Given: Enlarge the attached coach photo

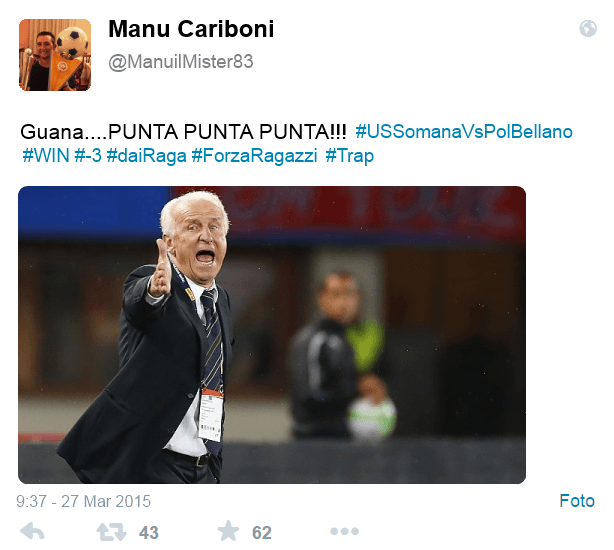Looking at the screenshot, I should 272,335.
